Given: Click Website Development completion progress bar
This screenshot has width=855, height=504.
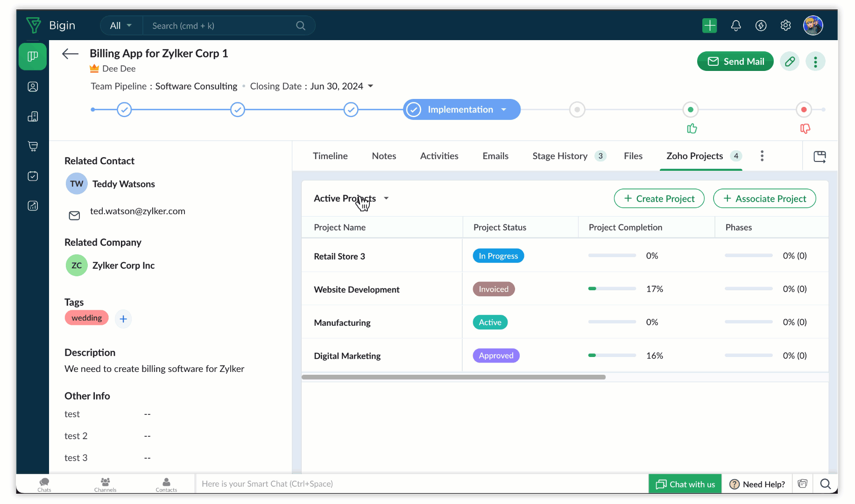Looking at the screenshot, I should pyautogui.click(x=612, y=289).
